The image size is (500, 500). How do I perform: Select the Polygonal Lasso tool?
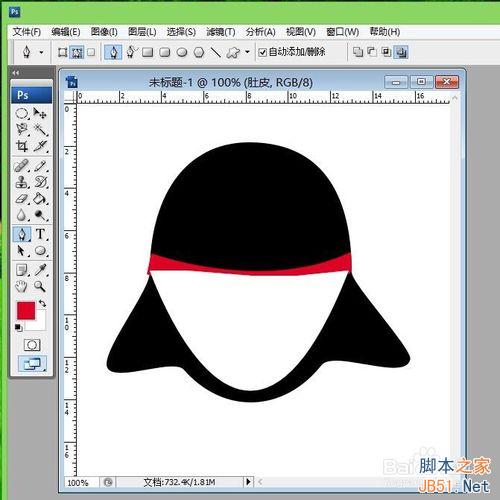pos(22,129)
